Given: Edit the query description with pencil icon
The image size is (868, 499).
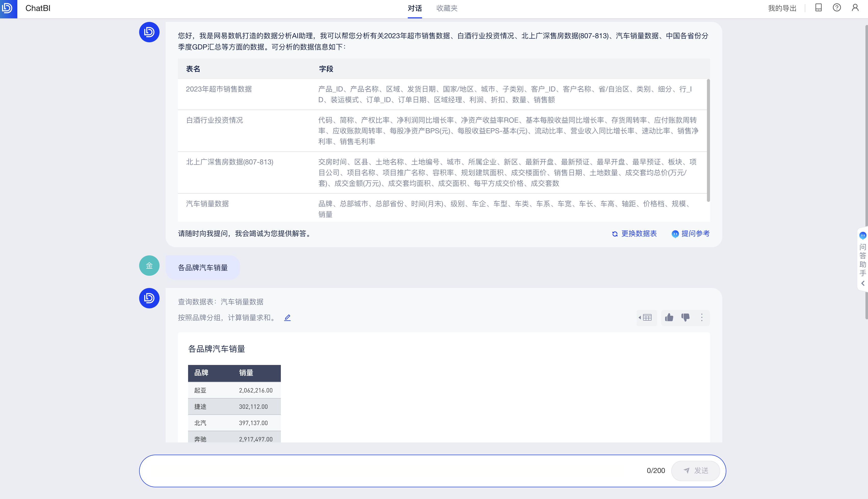Looking at the screenshot, I should coord(287,318).
